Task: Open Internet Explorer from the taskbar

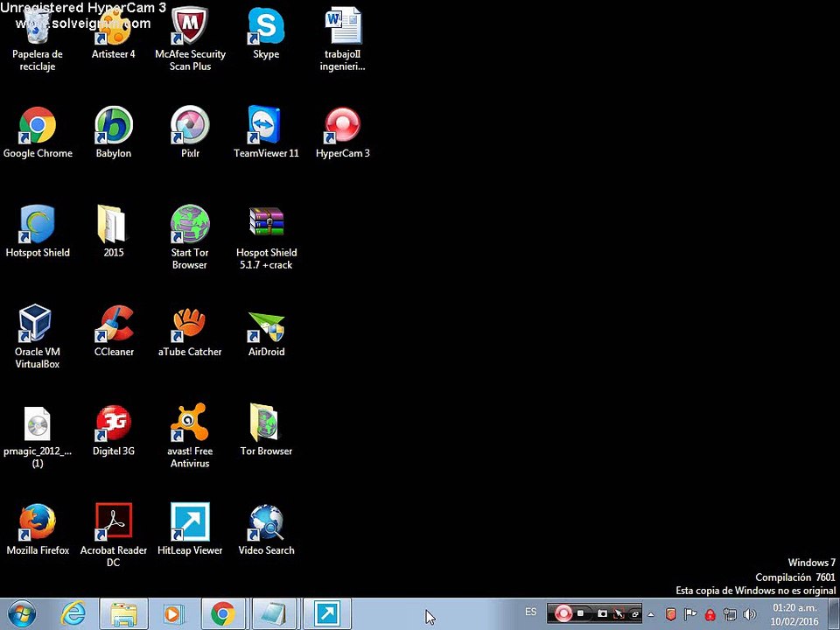Action: pos(73,614)
